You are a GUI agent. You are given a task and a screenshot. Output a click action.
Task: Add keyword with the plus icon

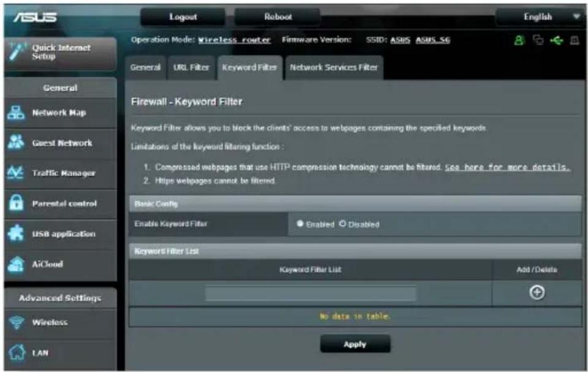[537, 292]
